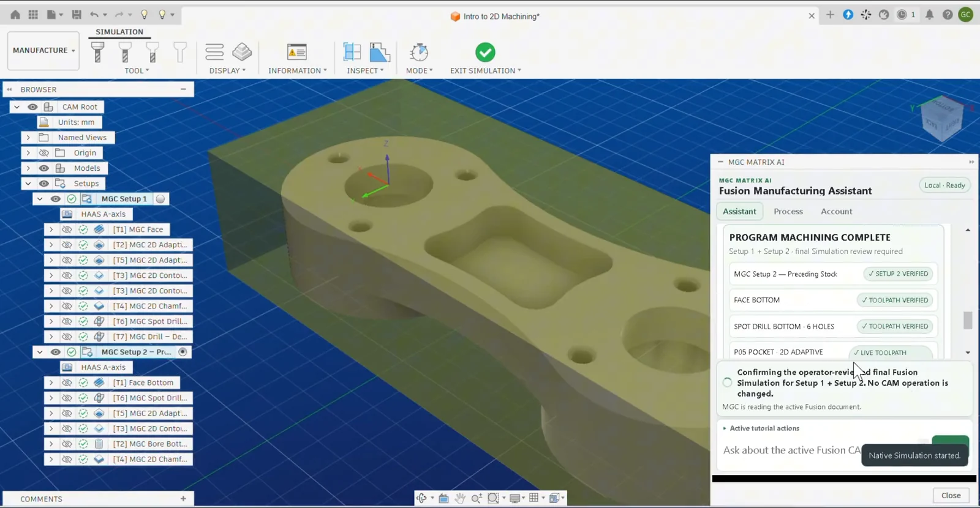
Task: Expand the Active tutorial actions section
Action: coord(761,428)
